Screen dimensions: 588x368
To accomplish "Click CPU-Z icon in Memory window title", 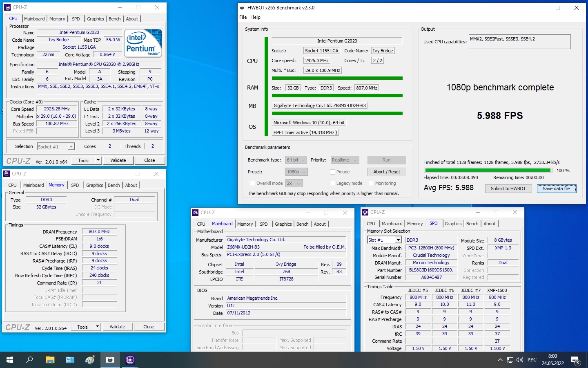I will (x=7, y=174).
